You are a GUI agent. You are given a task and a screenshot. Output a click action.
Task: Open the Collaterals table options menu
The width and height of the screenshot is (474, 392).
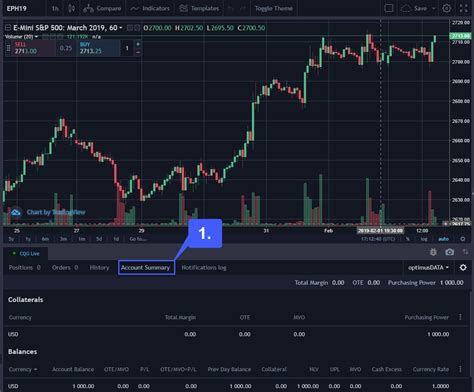tap(460, 317)
